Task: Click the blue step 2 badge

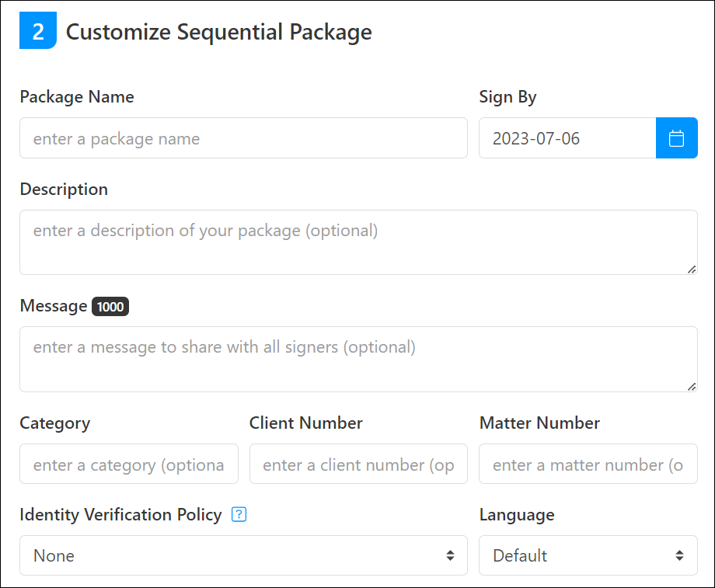Action: pos(37,30)
